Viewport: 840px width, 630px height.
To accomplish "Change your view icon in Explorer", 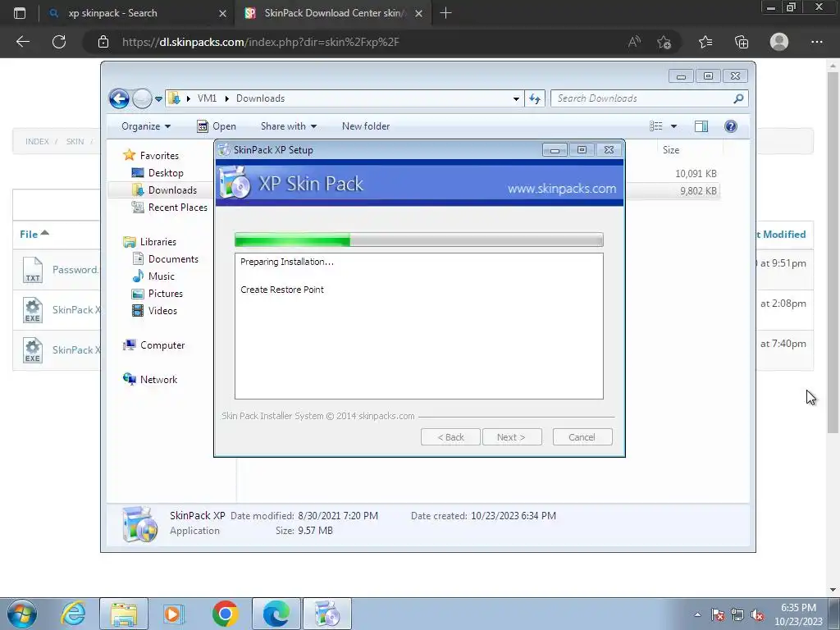I will (x=656, y=126).
